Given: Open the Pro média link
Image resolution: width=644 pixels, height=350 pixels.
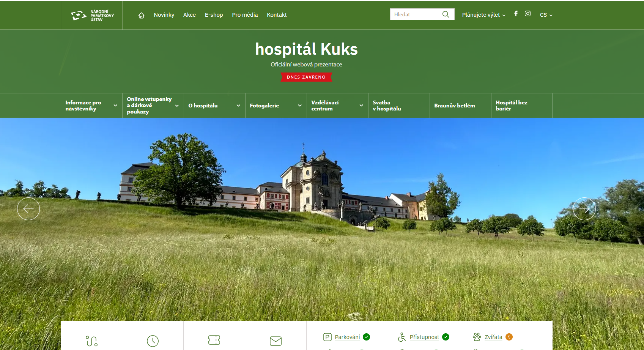Looking at the screenshot, I should pos(245,15).
